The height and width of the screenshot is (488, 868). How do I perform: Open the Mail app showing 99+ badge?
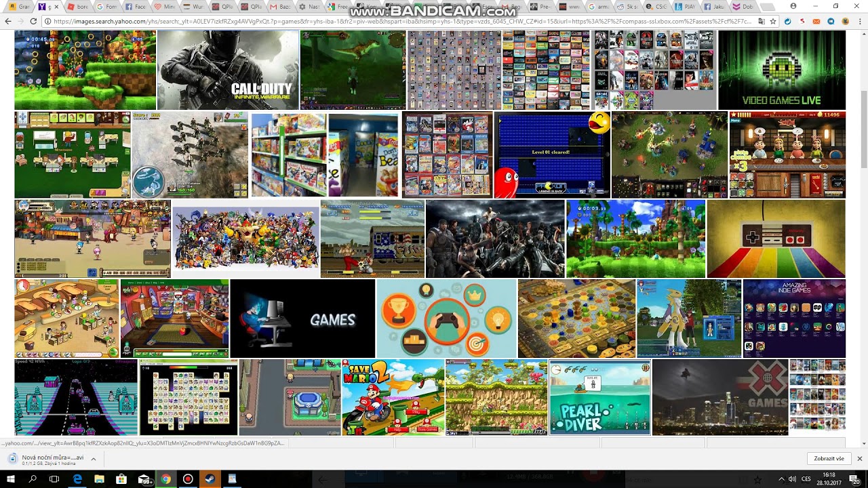(x=144, y=479)
